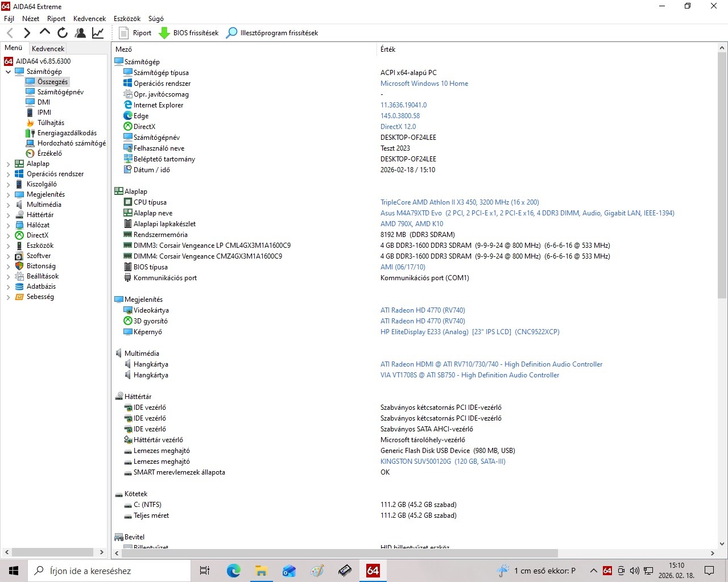728x582 pixels.
Task: Open VIA VT1708S audio controller link
Action: click(x=470, y=375)
